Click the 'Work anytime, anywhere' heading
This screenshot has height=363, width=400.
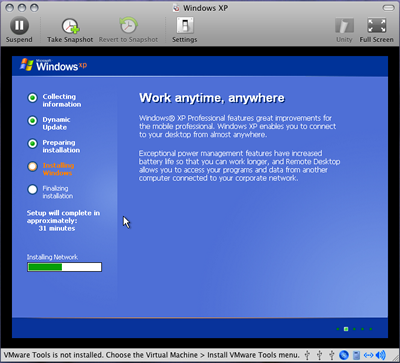pyautogui.click(x=212, y=98)
